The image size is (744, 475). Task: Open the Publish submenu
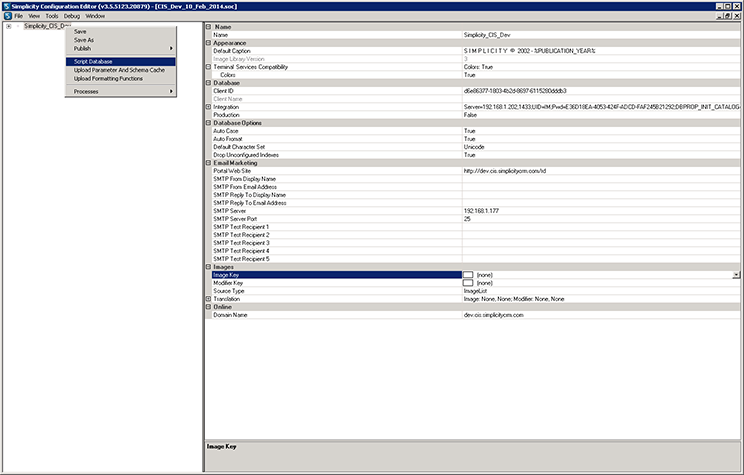point(121,48)
